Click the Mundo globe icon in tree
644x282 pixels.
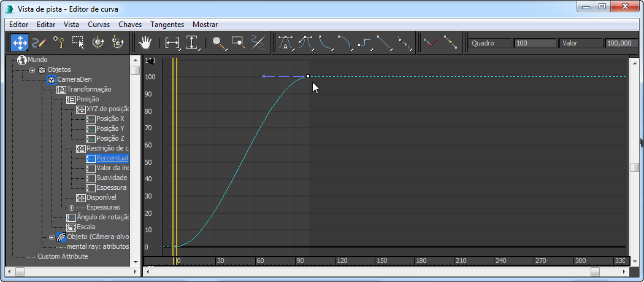coord(21,60)
